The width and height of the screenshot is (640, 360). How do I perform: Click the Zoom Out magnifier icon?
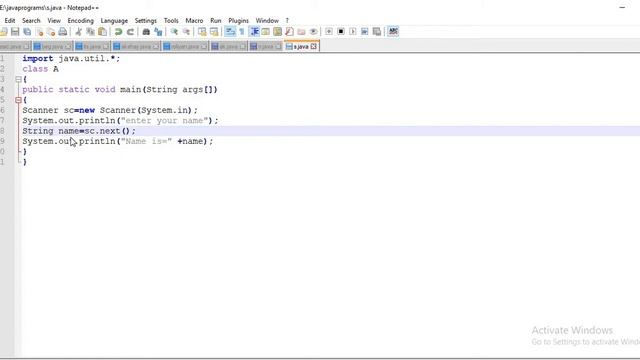tap(186, 31)
